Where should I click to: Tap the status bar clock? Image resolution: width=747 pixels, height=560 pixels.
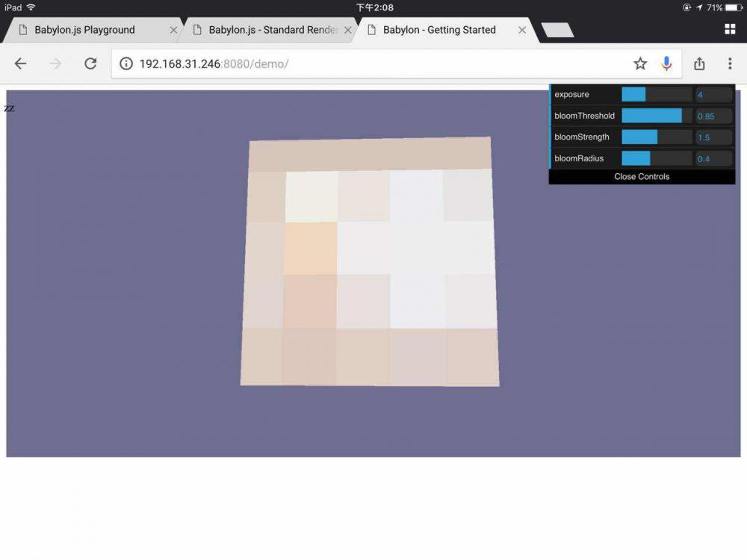coord(375,7)
